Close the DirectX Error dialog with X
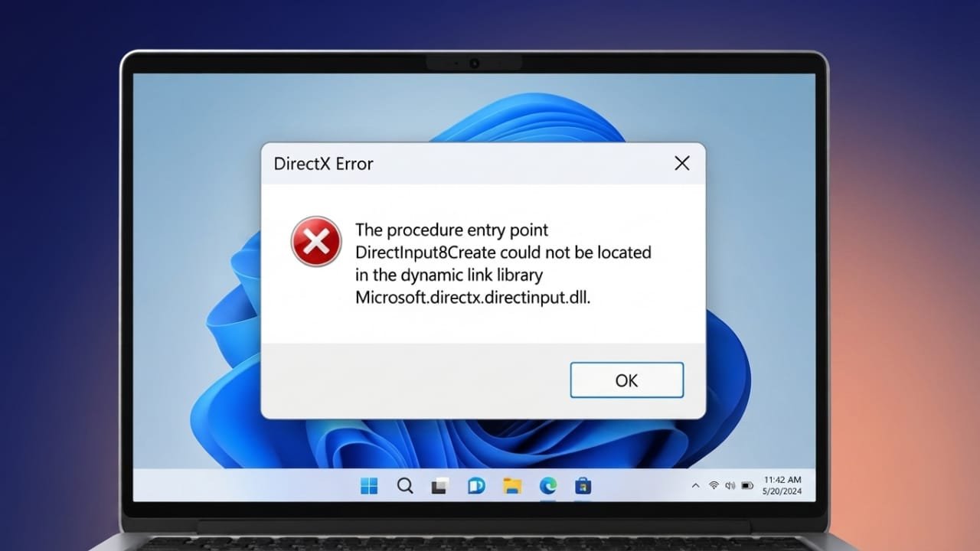This screenshot has width=980, height=551. click(x=681, y=163)
